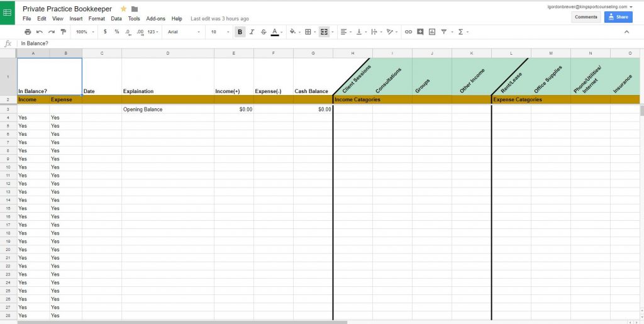Open the Add-ons menu
This screenshot has height=324, width=644.
tap(156, 19)
